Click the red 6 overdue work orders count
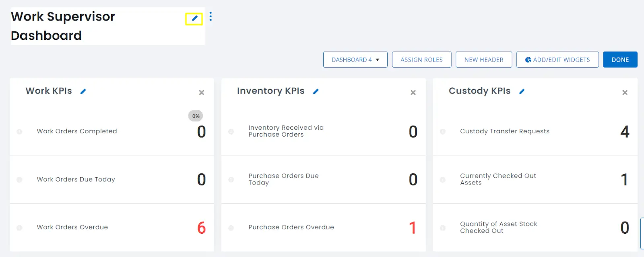 click(202, 228)
